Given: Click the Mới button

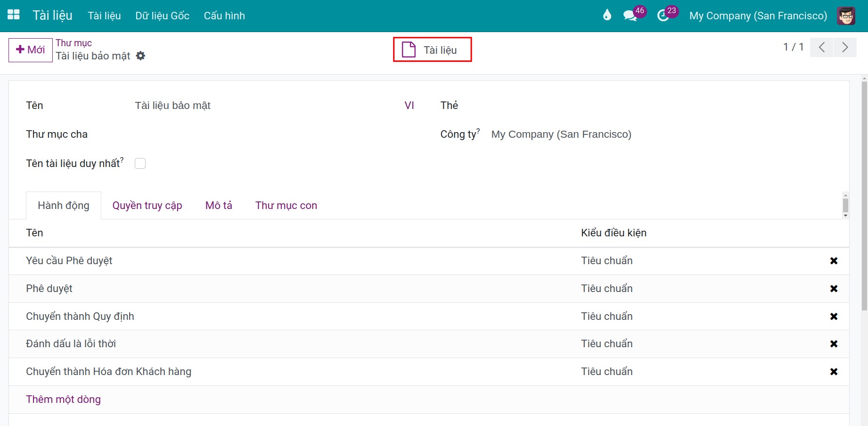Looking at the screenshot, I should pyautogui.click(x=31, y=50).
